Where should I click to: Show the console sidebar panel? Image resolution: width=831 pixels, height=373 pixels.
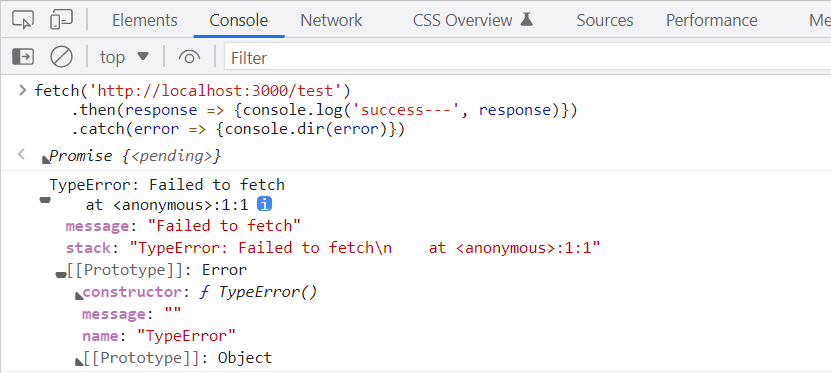[23, 57]
